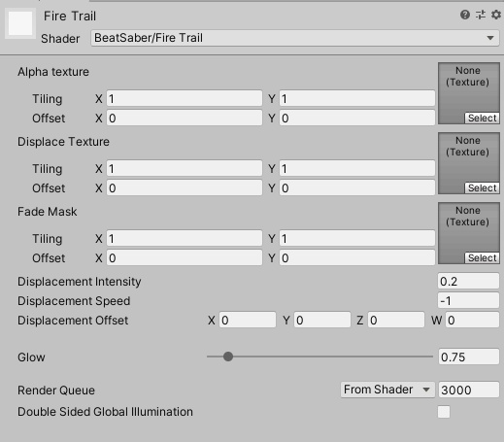Click the Fire Trail material preview thumbnail

click(20, 23)
